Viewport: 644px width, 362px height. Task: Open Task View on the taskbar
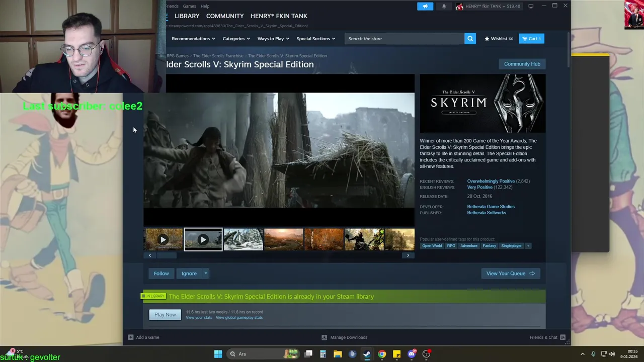click(308, 354)
